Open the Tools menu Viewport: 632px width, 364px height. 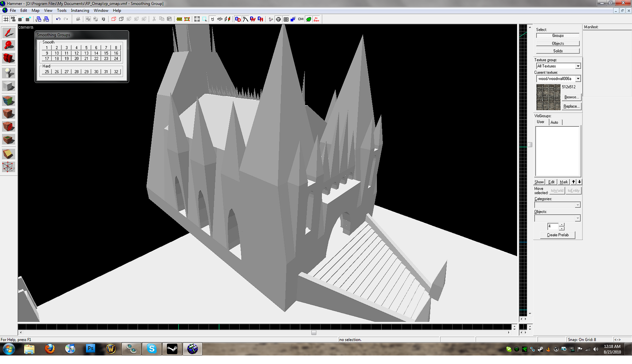tap(61, 10)
